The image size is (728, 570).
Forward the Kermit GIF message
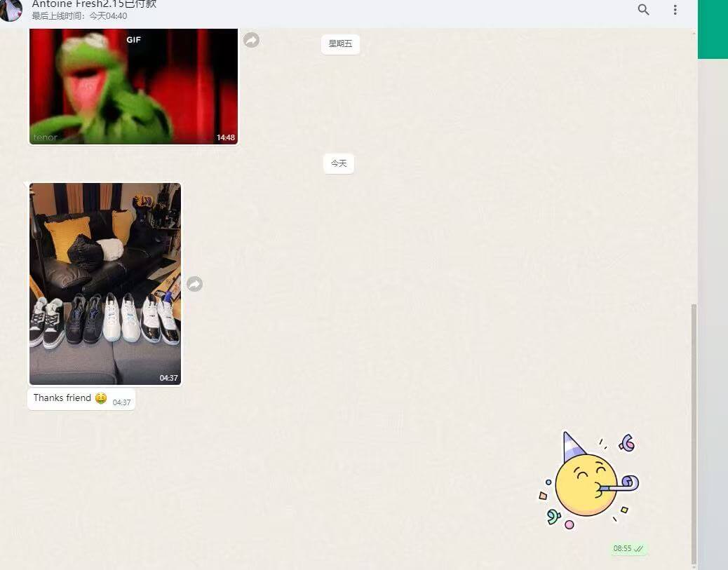251,40
